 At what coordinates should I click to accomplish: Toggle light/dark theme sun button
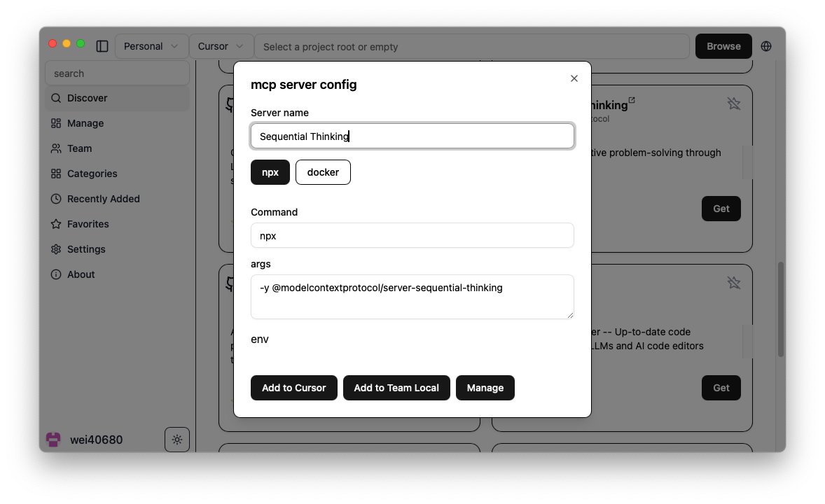coord(176,440)
